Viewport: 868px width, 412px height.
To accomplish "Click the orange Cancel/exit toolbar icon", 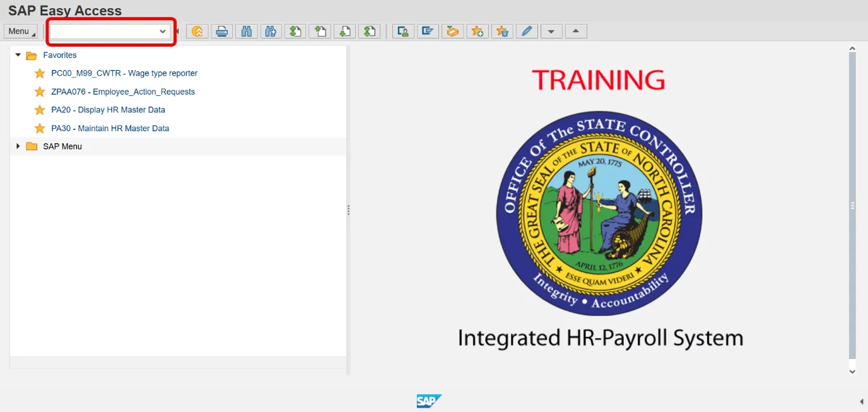I will [197, 31].
